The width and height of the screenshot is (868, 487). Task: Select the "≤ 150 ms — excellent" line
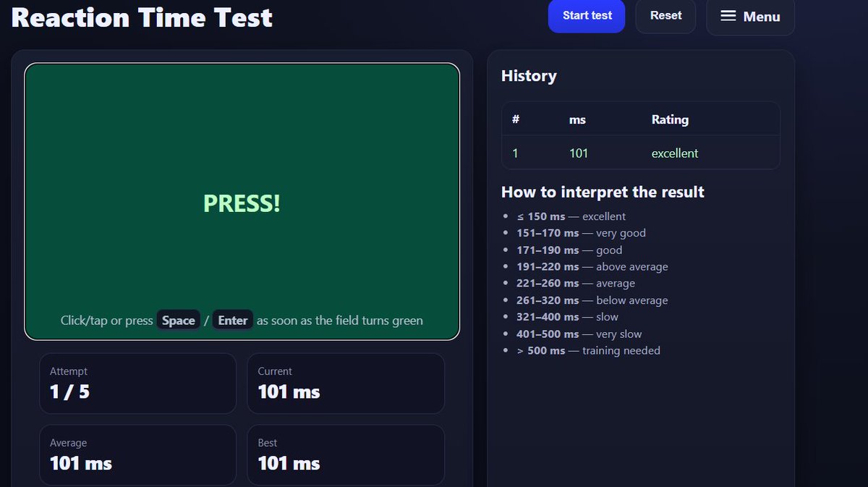(x=571, y=216)
